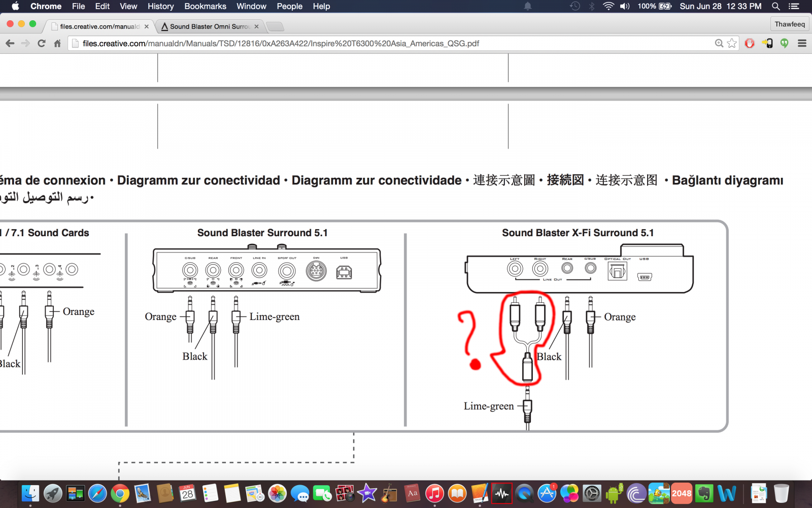Open the People menu
Viewport: 812px width, 508px height.
289,6
